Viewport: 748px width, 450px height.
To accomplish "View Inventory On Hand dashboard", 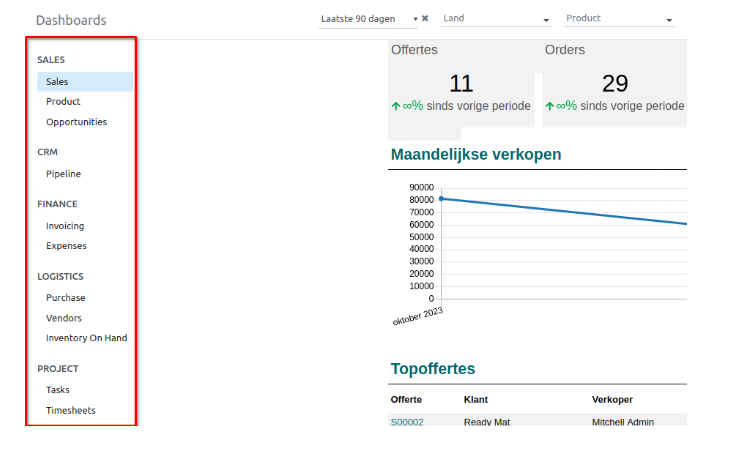I will coord(86,338).
